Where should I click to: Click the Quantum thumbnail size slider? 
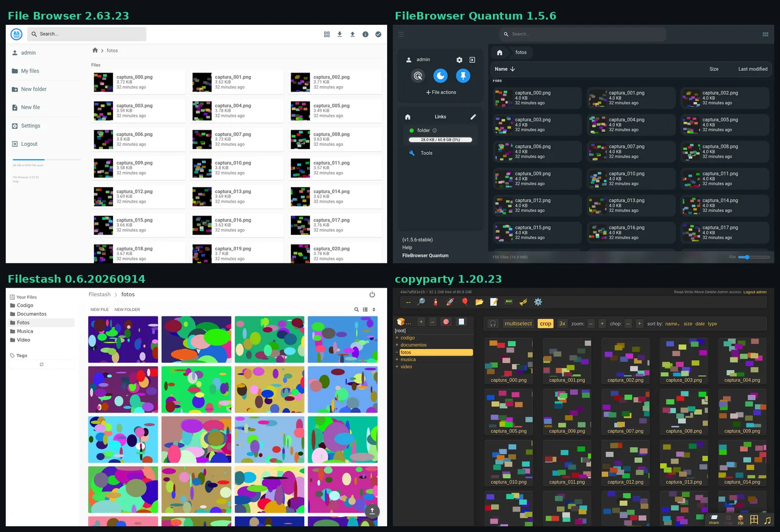click(x=754, y=257)
